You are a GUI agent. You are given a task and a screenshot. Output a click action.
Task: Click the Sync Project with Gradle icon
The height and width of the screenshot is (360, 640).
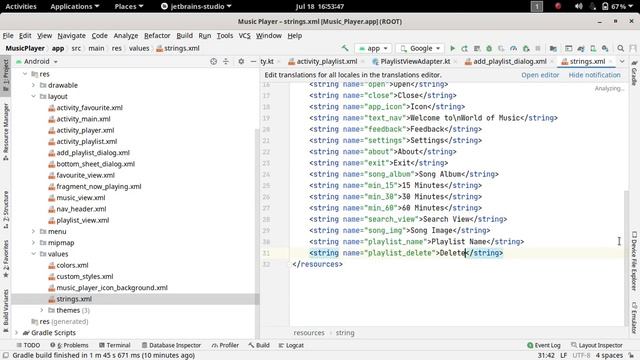pyautogui.click(x=581, y=48)
